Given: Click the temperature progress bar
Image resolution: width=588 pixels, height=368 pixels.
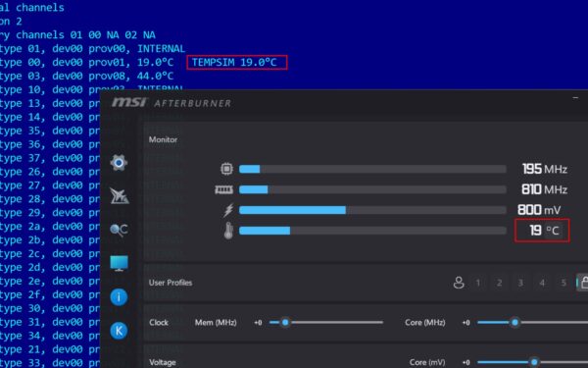Looking at the screenshot, I should (x=372, y=231).
